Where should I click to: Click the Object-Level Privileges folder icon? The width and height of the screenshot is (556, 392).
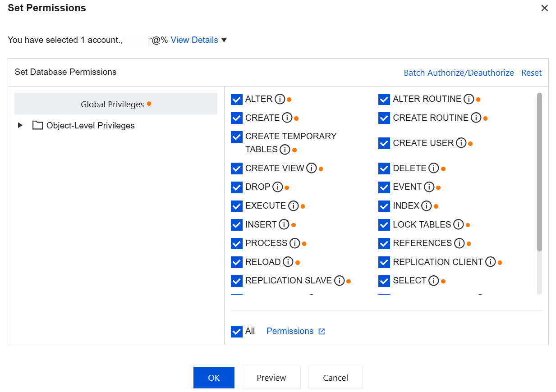point(37,126)
